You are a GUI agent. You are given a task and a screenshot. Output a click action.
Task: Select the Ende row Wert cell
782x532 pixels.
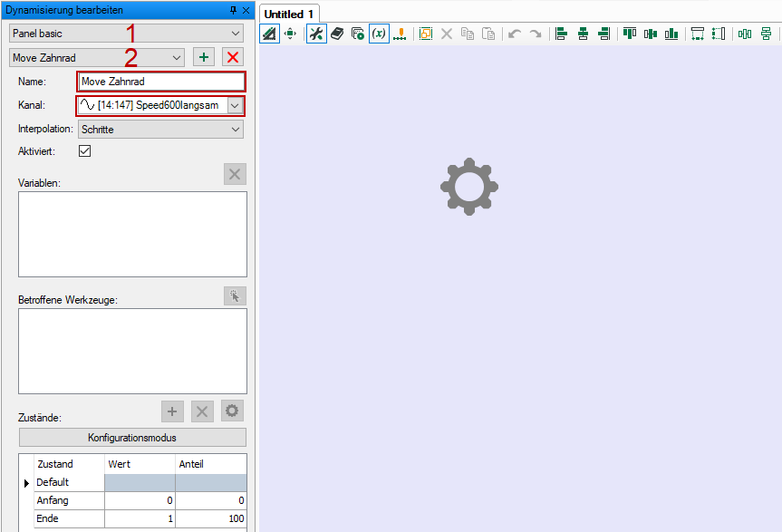pos(140,518)
